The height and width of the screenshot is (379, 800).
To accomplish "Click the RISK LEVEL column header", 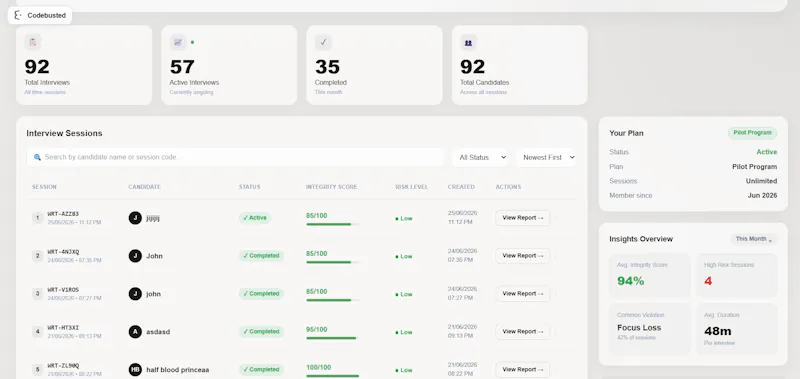I will (x=412, y=187).
